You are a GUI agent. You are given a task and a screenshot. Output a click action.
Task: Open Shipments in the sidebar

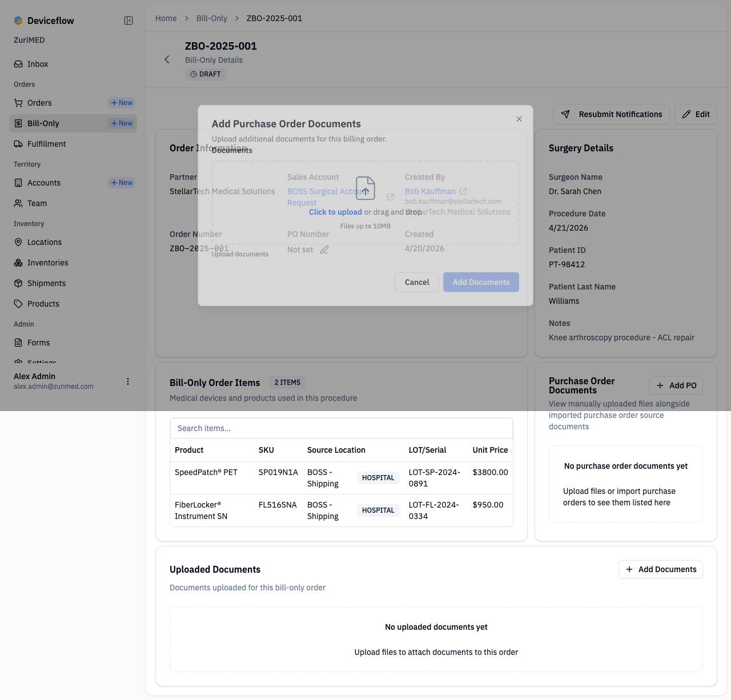pos(73,283)
